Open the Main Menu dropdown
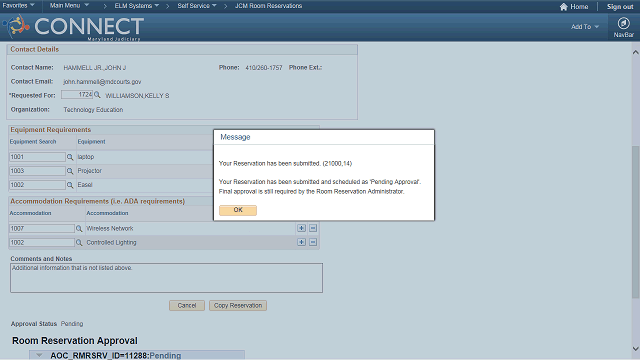Image resolution: width=640 pixels, height=360 pixels. tap(69, 6)
